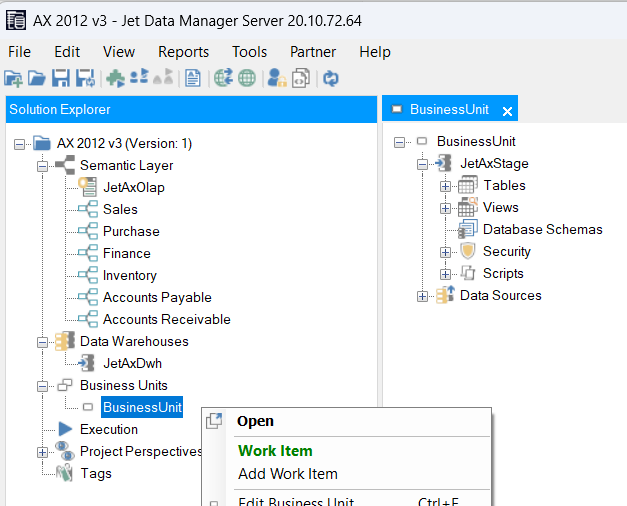Click the save floppy disk icon

[61, 78]
